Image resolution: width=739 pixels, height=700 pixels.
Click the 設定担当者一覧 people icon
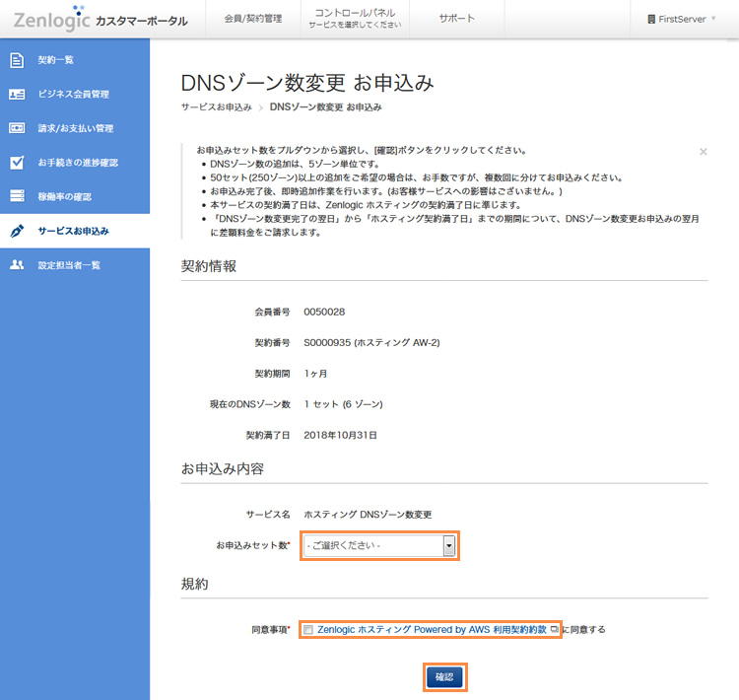point(17,265)
